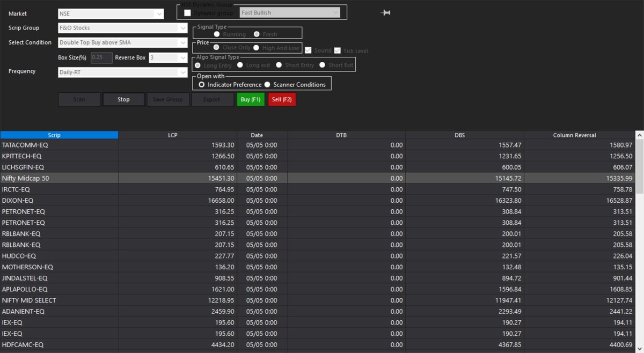Screen dimensions: 644x353
Task: Select Short Entry algo signal
Action: (x=279, y=65)
